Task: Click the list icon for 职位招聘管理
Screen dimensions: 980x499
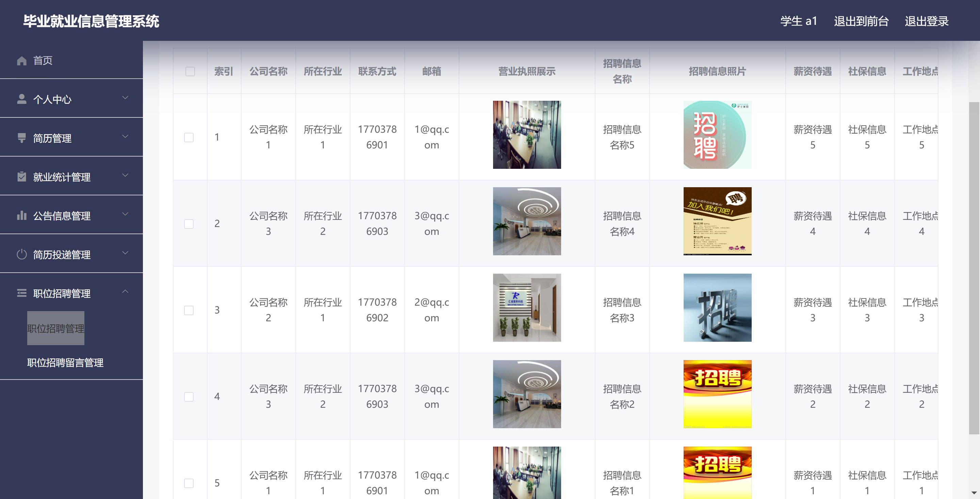Action: [22, 293]
